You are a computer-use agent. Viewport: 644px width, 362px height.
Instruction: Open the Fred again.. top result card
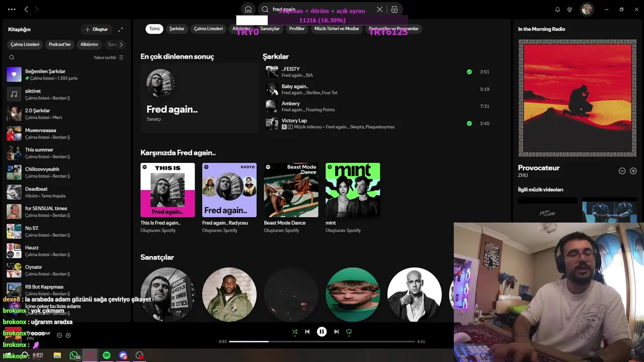199,98
